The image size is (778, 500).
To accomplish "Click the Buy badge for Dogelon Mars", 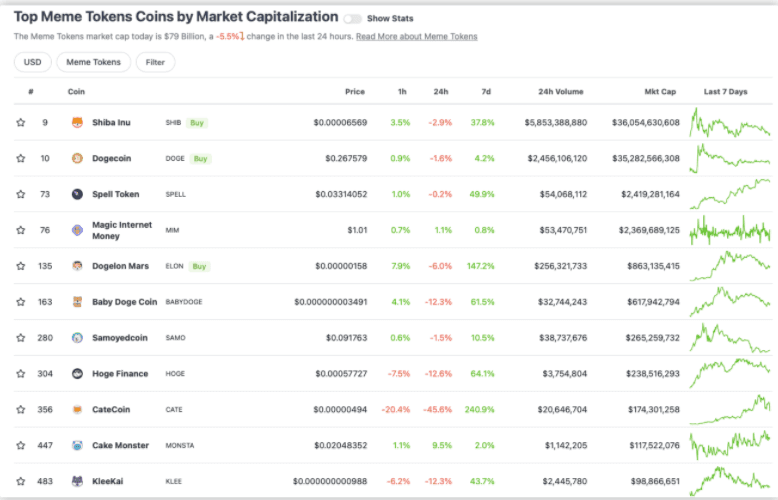I will coord(199,266).
